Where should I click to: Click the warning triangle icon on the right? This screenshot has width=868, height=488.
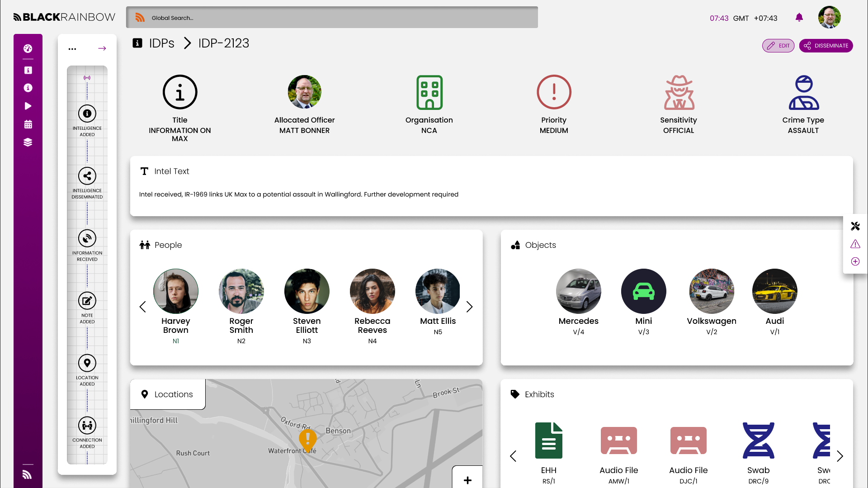[x=855, y=244]
